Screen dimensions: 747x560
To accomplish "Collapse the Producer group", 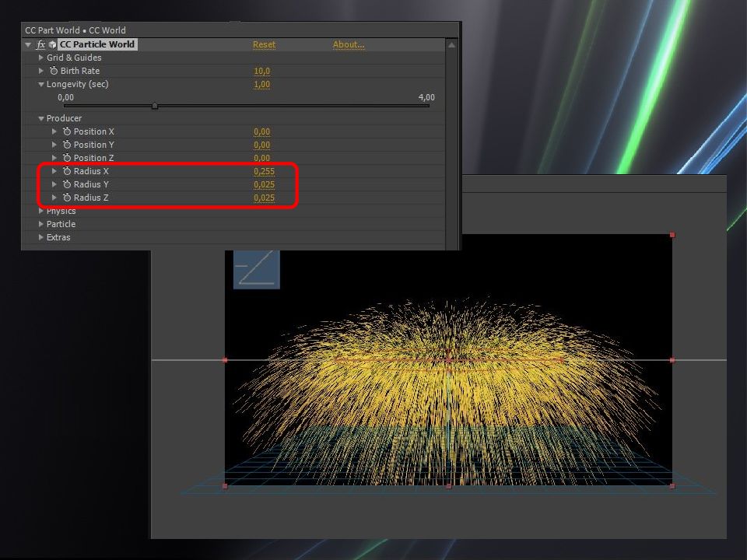I will click(x=41, y=118).
